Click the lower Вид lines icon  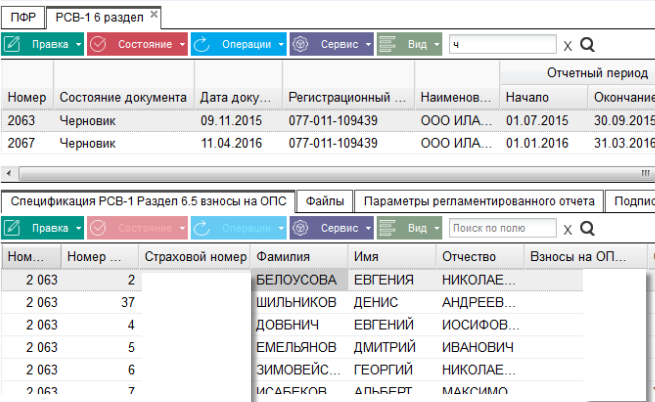coord(387,228)
